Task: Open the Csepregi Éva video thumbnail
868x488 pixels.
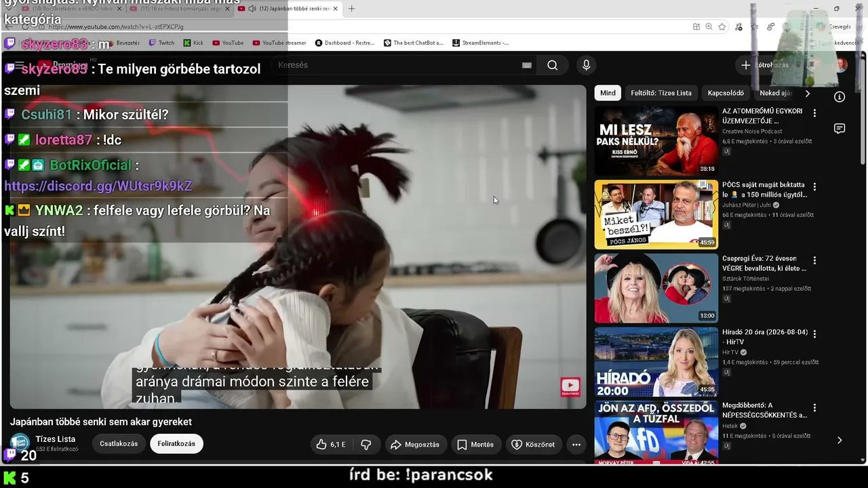Action: click(656, 289)
